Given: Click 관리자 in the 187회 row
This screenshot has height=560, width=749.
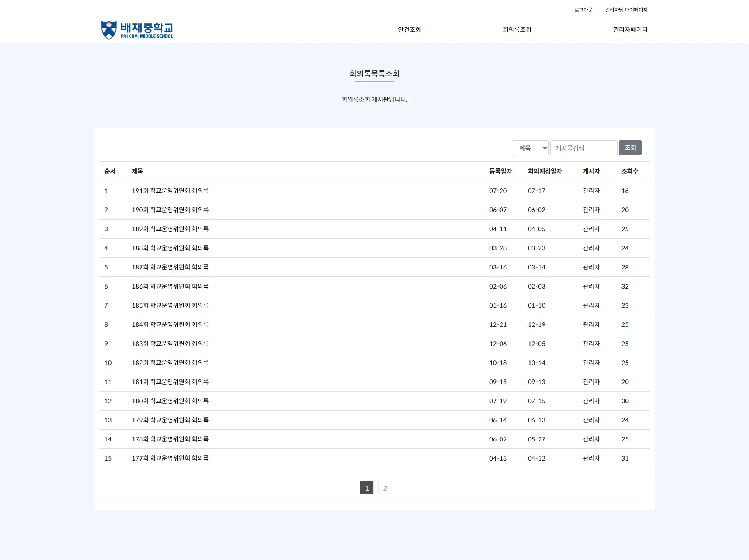Looking at the screenshot, I should pos(591,267).
